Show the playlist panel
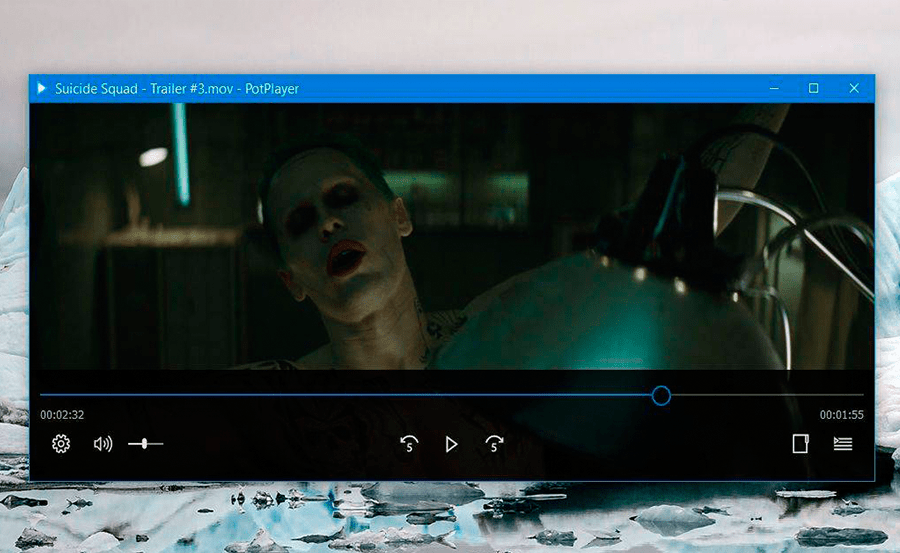 tap(843, 444)
